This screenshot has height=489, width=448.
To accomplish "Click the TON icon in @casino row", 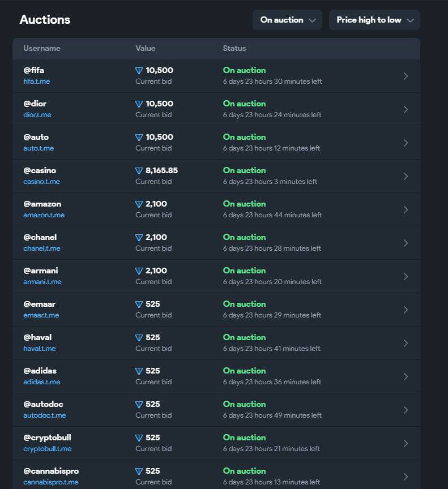I will [x=139, y=171].
